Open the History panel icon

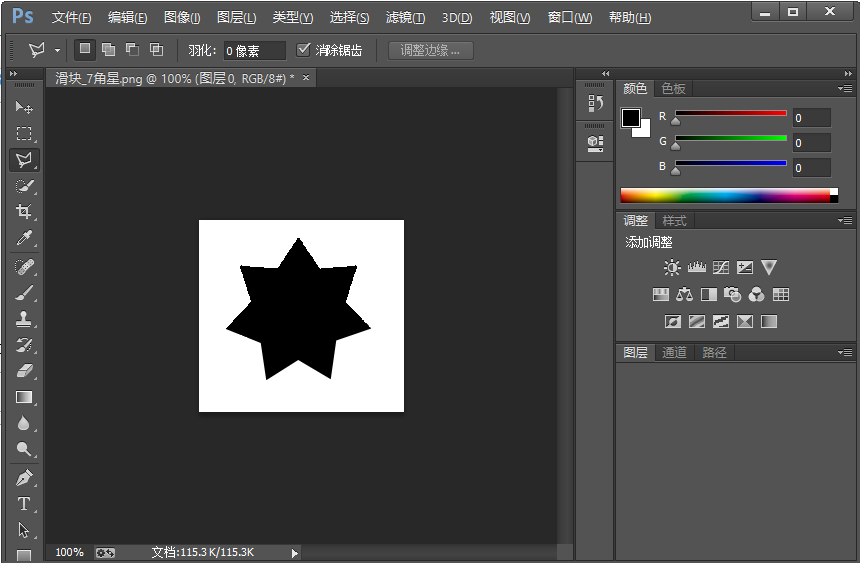595,103
